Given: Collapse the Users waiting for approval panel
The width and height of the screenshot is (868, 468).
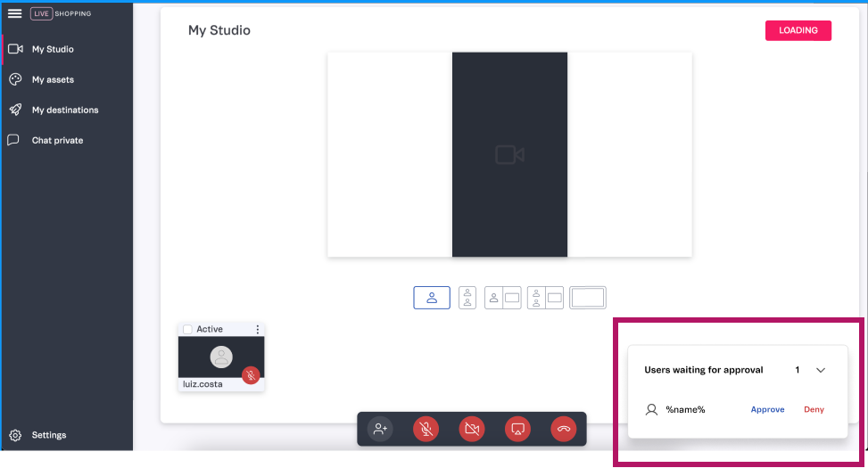Looking at the screenshot, I should [821, 370].
